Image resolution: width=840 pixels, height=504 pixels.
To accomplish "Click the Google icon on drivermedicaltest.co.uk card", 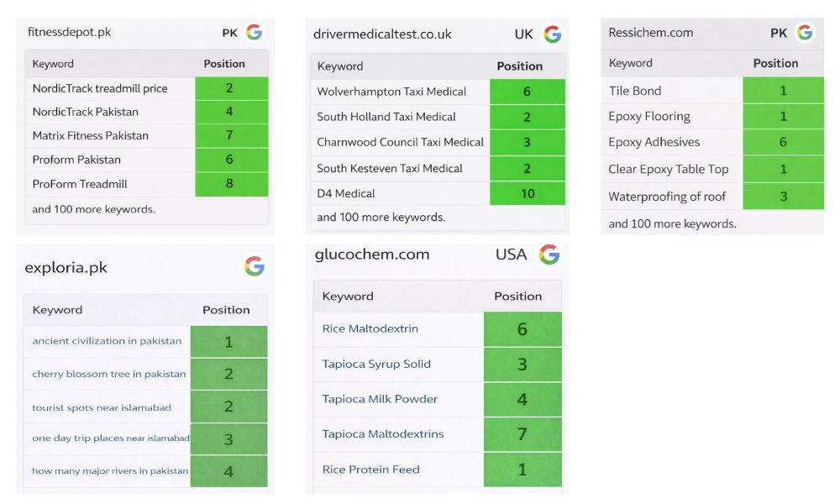I will pyautogui.click(x=552, y=34).
